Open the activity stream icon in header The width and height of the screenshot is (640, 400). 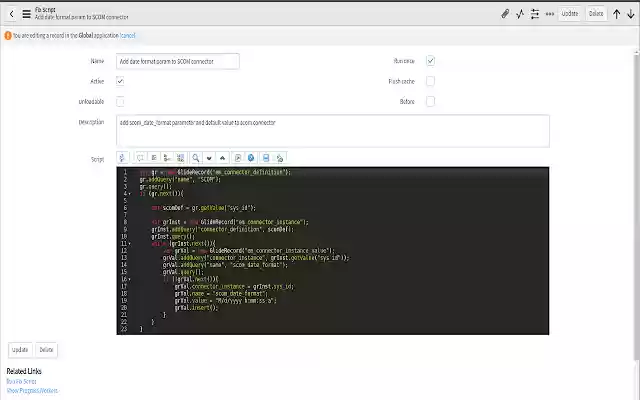click(x=520, y=14)
